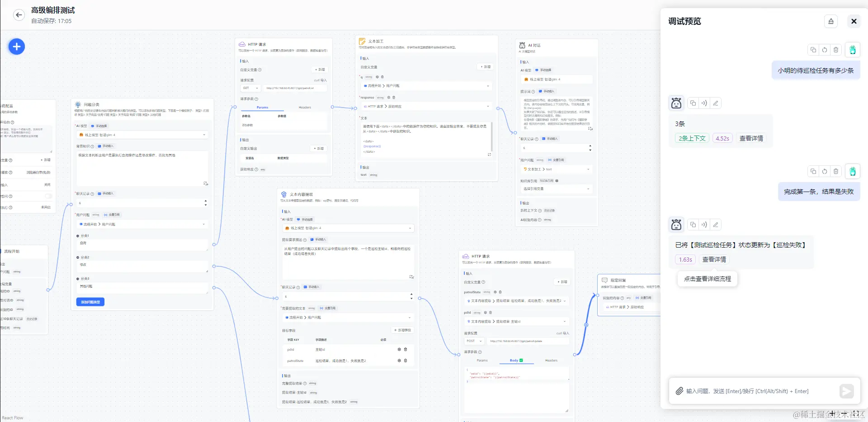Click the attachment paperclip in the chat input

679,391
